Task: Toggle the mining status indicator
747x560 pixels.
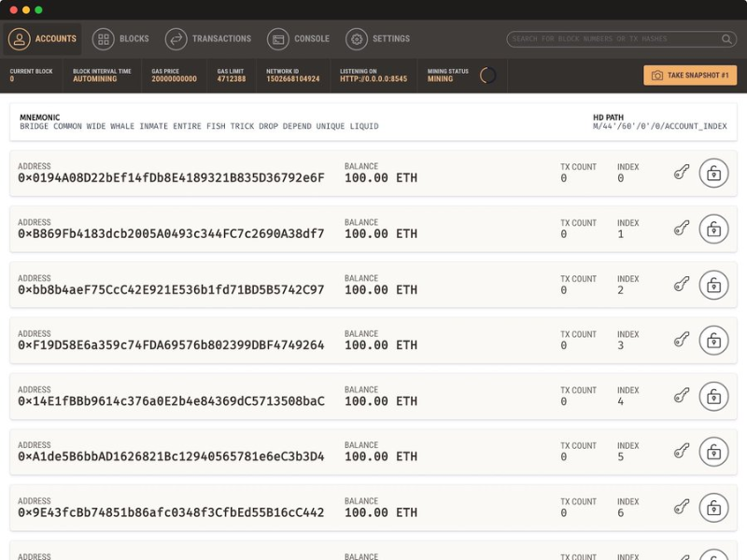Action: [x=486, y=76]
